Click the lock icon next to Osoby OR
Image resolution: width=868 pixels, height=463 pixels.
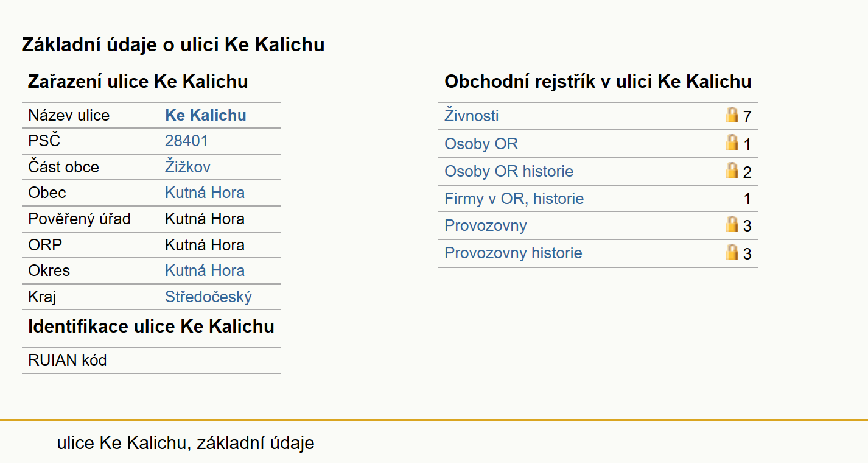point(732,143)
